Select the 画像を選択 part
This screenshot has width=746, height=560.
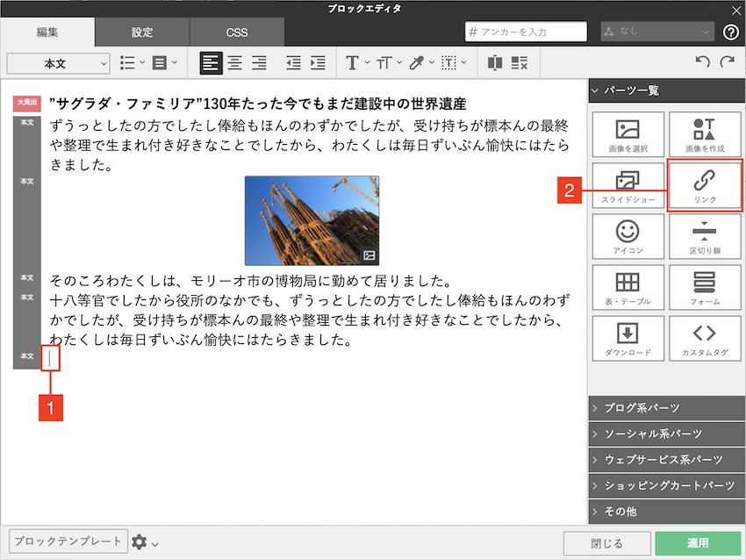628,134
